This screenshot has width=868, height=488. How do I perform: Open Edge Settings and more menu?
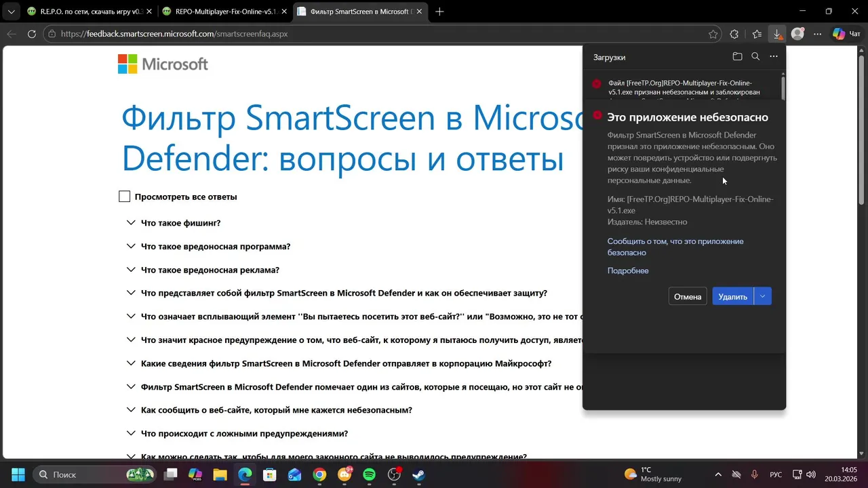tap(818, 34)
